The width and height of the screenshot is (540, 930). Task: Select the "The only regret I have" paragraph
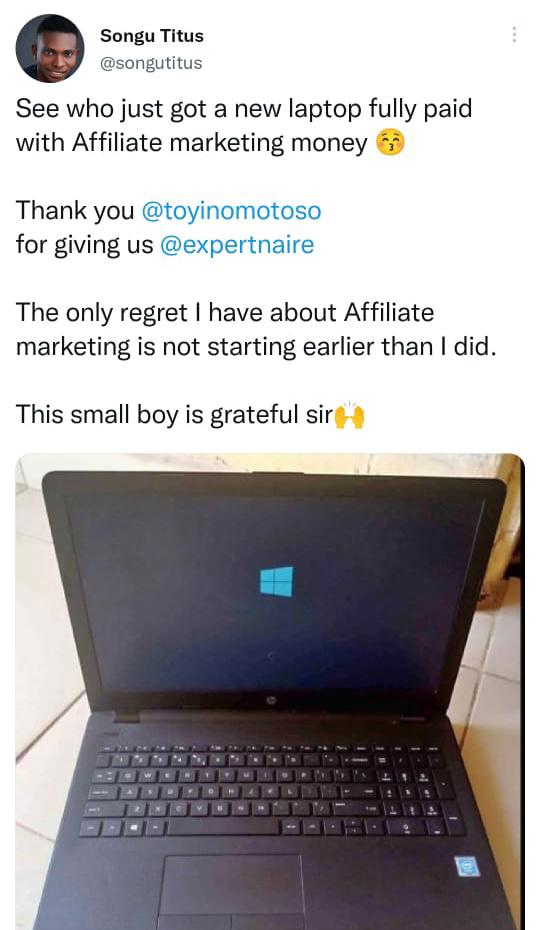click(x=255, y=330)
